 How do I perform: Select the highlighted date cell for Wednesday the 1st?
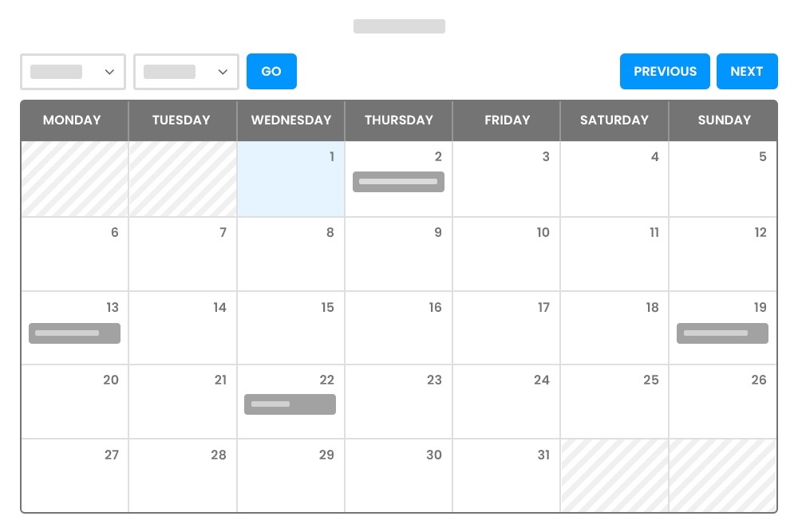(290, 179)
